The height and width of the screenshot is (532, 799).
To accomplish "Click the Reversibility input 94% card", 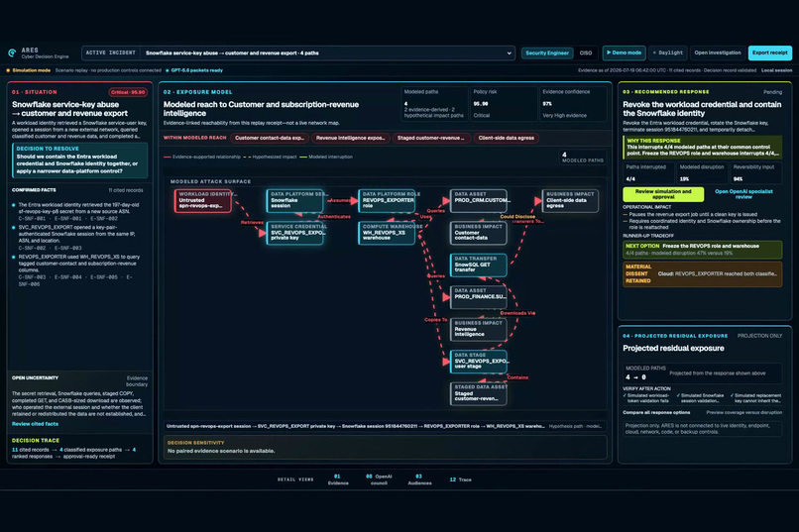I will pyautogui.click(x=756, y=173).
